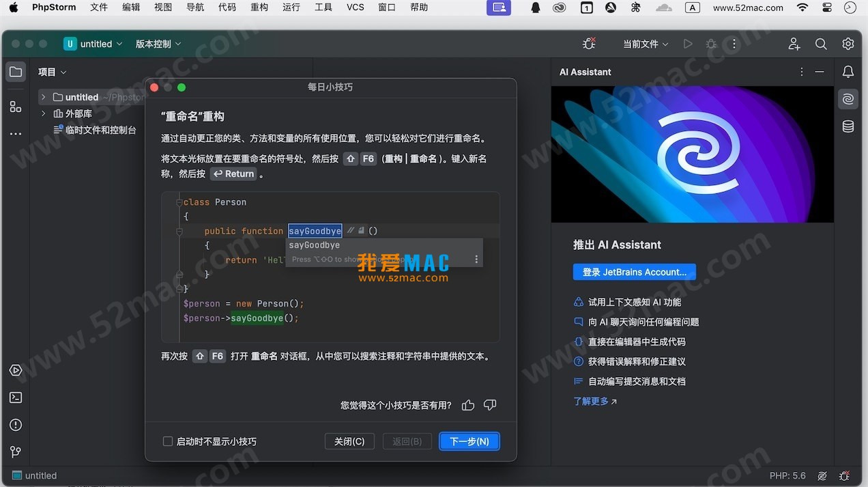Hide the AI Assistant panel
Viewport: 868px width, 487px height.
[820, 72]
